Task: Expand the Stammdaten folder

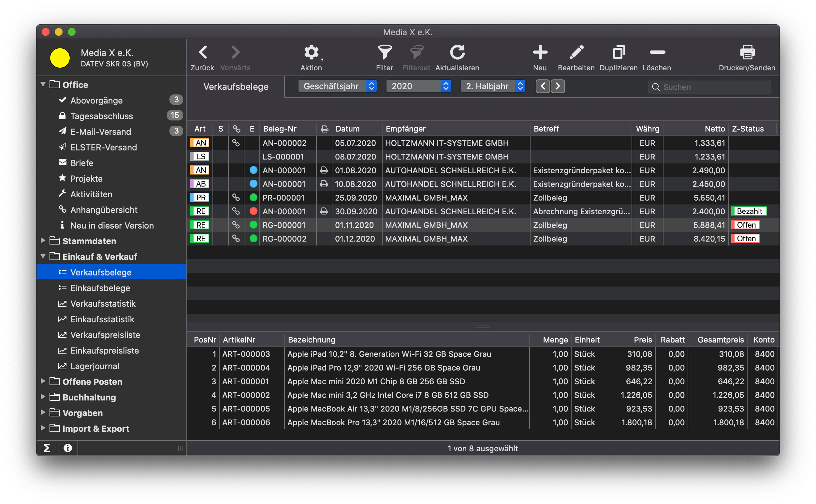Action: tap(43, 240)
